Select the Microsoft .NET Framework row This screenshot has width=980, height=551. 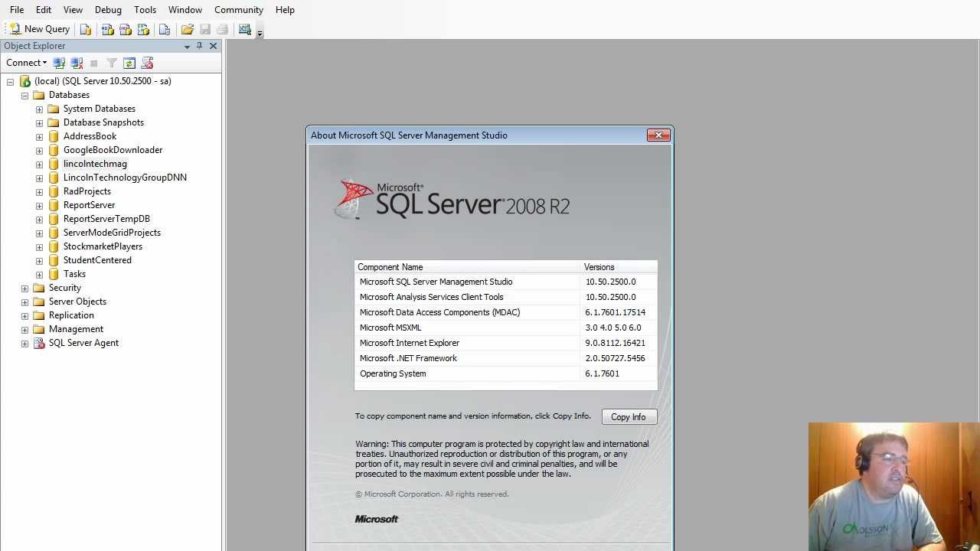505,358
